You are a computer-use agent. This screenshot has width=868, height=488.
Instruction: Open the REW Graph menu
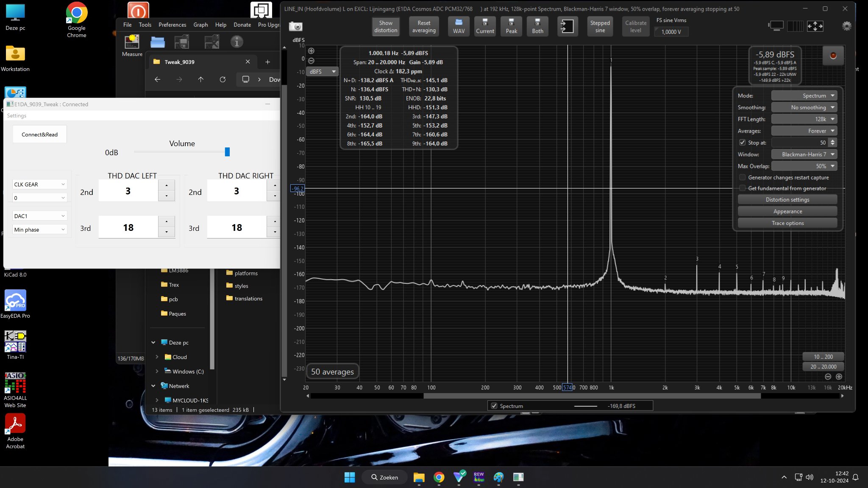(200, 25)
